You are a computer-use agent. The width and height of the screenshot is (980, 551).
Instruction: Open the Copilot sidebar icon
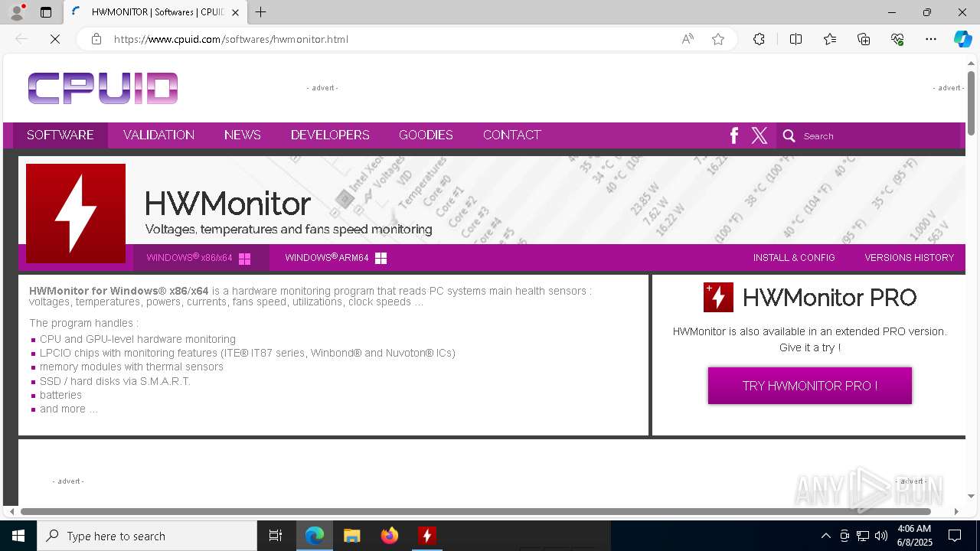point(962,39)
